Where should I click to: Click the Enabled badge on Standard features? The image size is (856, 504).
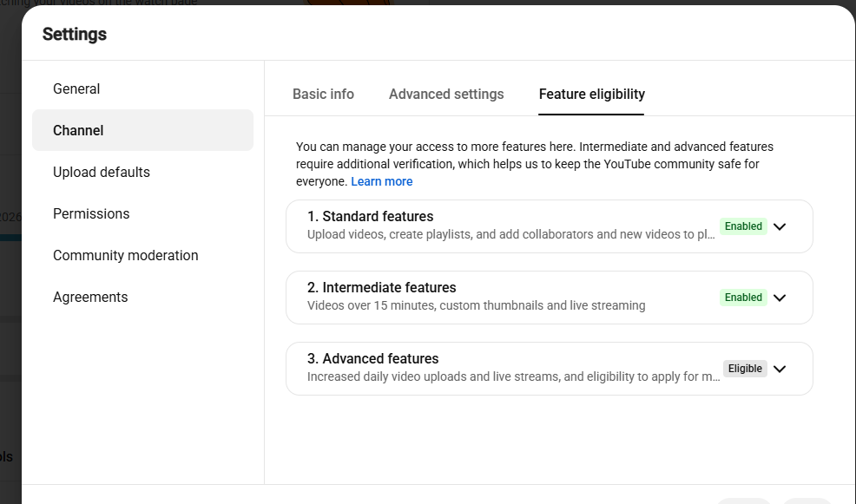(x=743, y=226)
